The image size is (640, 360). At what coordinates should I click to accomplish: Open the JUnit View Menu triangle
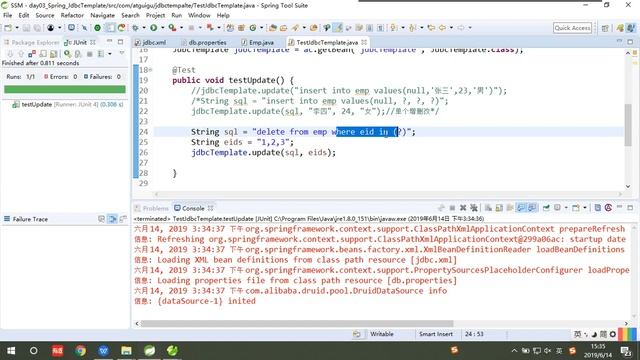[122, 53]
